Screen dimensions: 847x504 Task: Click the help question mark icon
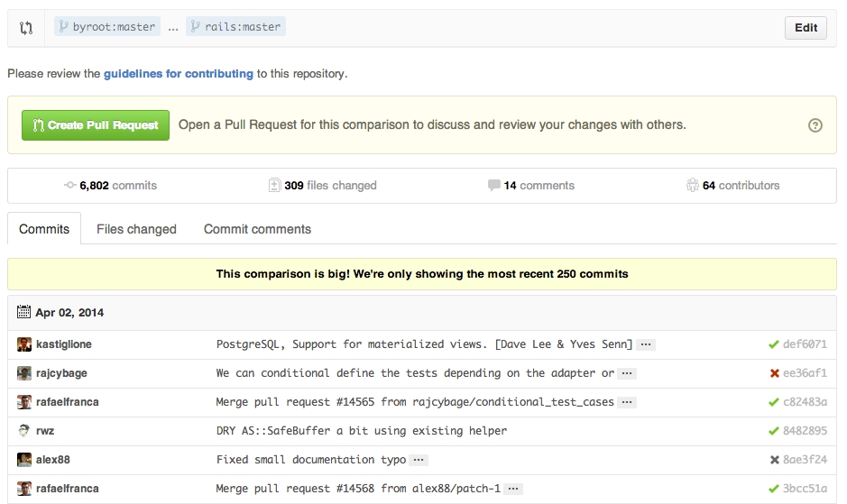pyautogui.click(x=815, y=125)
